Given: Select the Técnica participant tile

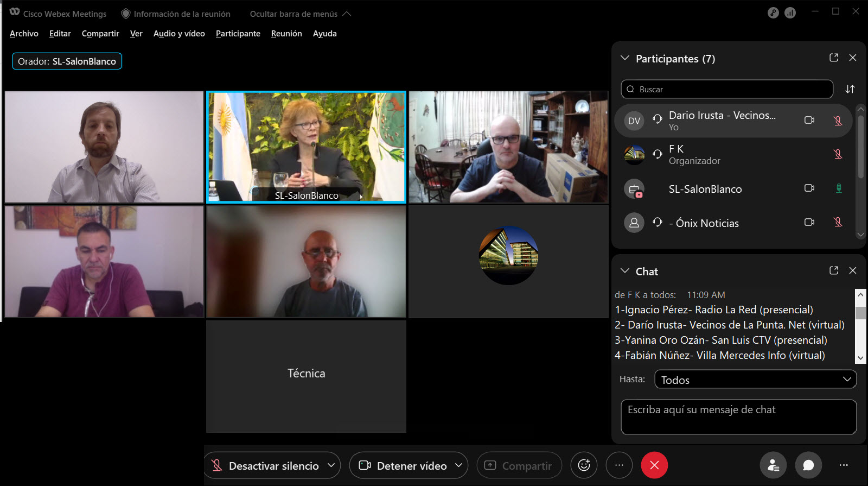Looking at the screenshot, I should (306, 376).
